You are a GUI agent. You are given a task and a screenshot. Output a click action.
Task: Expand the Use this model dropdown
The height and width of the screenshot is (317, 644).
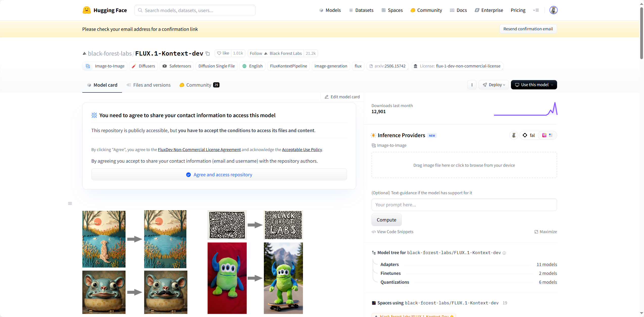(534, 85)
